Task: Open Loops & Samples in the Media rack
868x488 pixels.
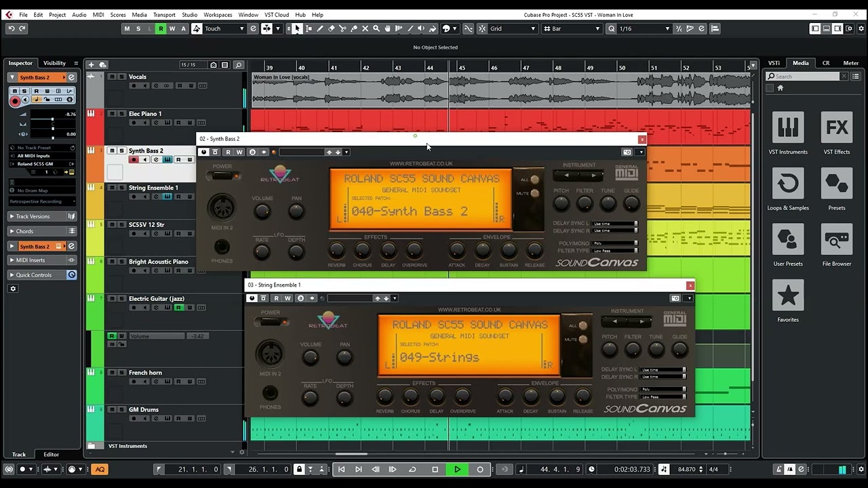Action: tap(788, 189)
